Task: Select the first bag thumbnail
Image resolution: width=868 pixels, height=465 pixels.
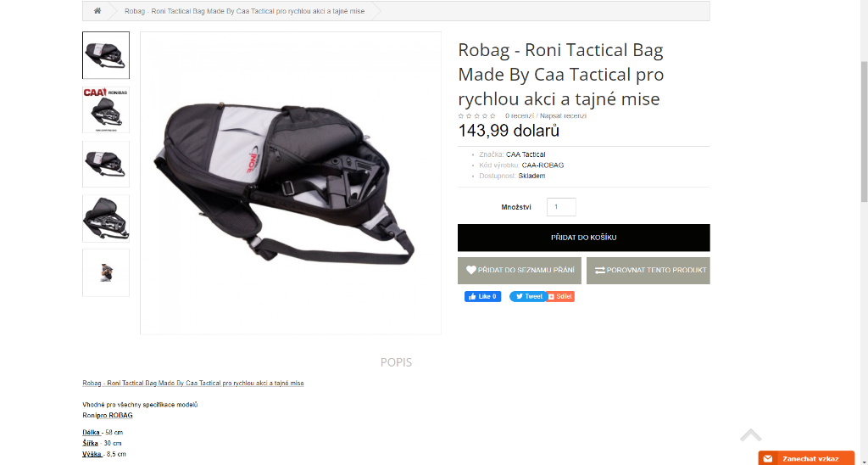Action: click(106, 55)
